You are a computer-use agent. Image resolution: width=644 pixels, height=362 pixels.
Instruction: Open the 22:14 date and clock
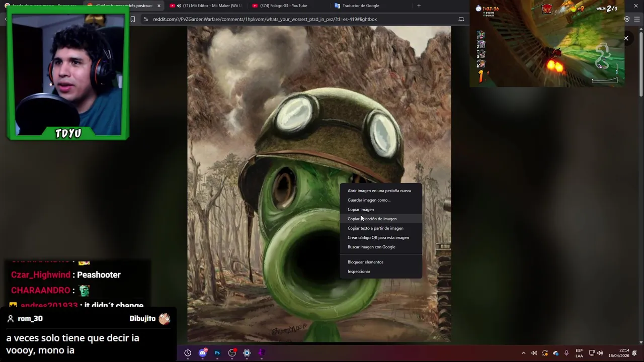click(618, 353)
